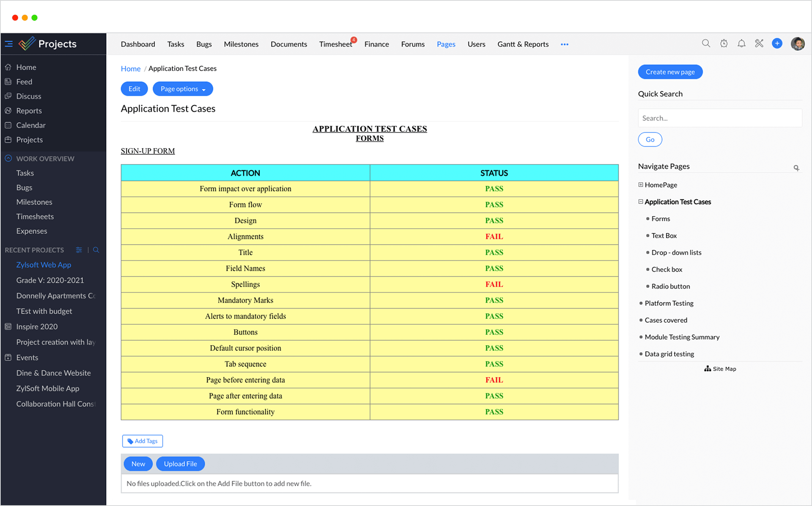This screenshot has width=812, height=506.
Task: Open the Documents tab
Action: (x=289, y=44)
